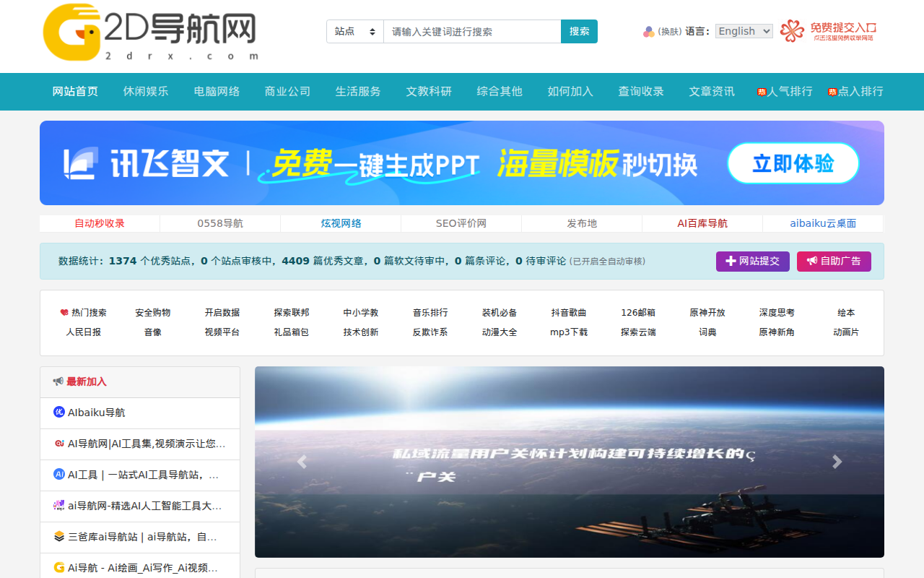Click the 搜索 search button
924x578 pixels.
(579, 31)
